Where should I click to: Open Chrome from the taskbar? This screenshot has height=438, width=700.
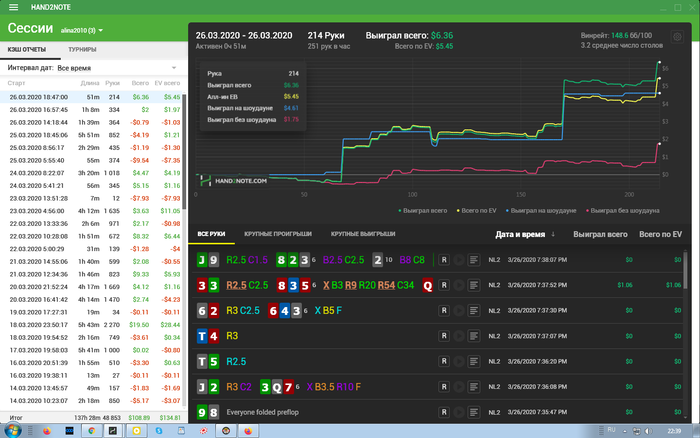click(x=92, y=431)
